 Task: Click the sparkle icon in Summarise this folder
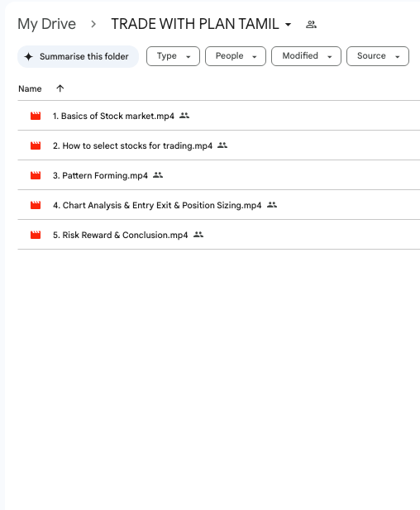tap(29, 56)
